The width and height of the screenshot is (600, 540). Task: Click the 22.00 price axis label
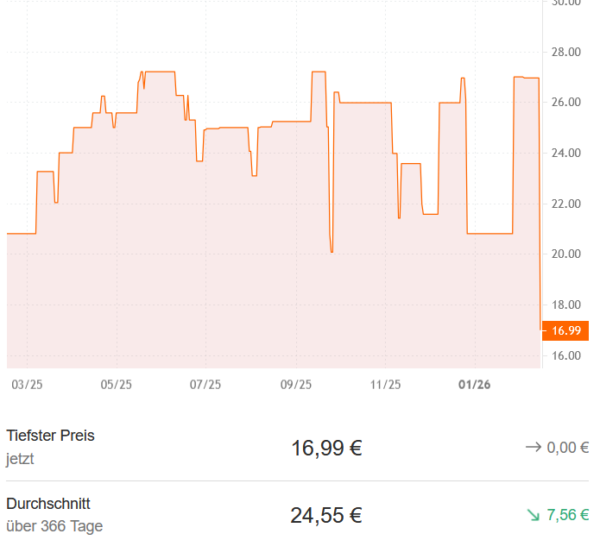pos(566,203)
